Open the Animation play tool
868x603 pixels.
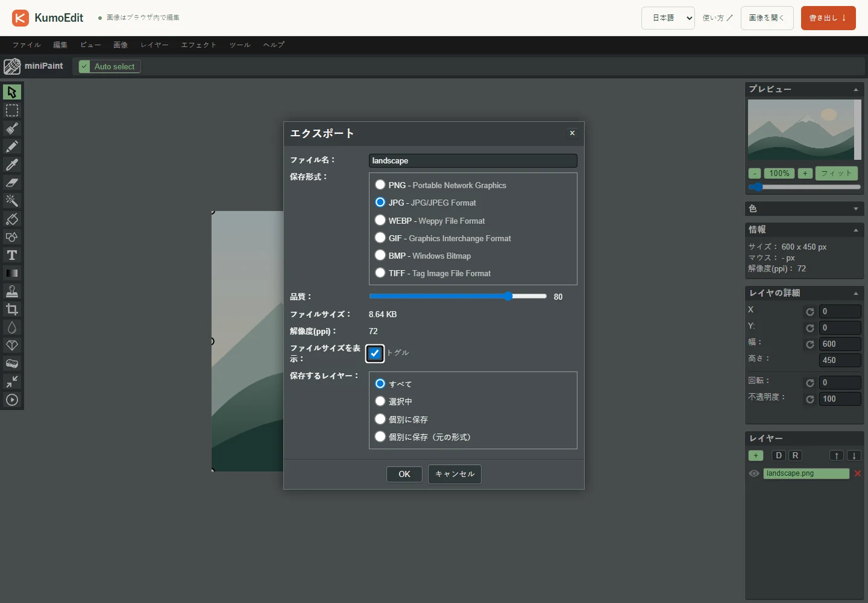[12, 400]
